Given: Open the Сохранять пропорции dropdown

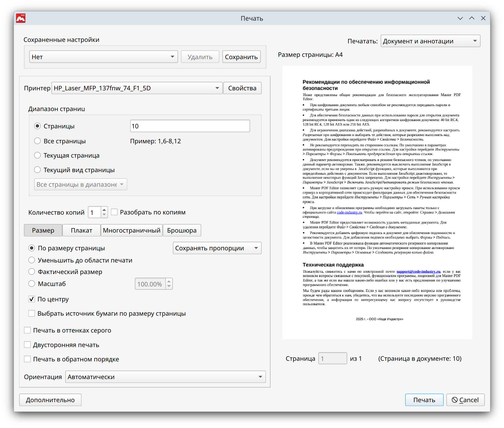Looking at the screenshot, I should [217, 248].
